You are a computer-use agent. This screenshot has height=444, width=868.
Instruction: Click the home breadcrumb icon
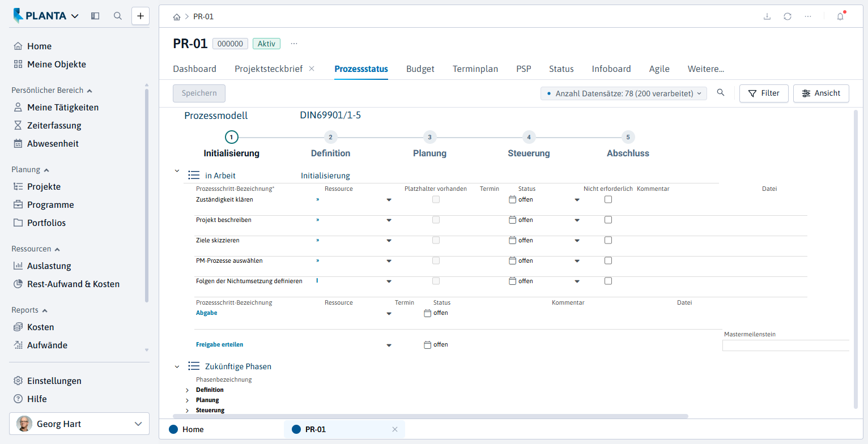click(x=177, y=16)
